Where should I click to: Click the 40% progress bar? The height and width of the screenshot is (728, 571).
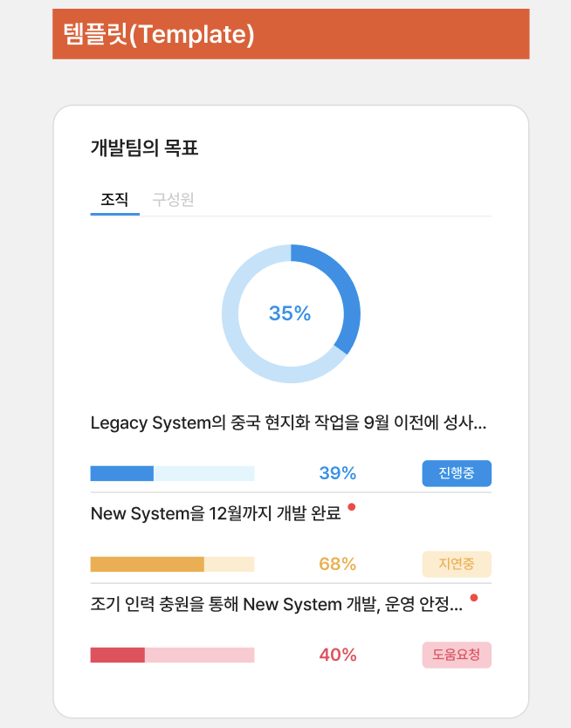[x=173, y=655]
